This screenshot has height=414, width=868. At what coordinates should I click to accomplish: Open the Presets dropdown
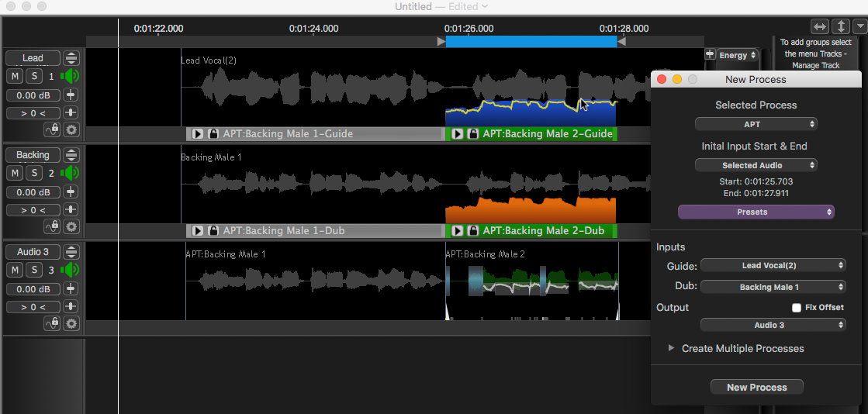756,212
